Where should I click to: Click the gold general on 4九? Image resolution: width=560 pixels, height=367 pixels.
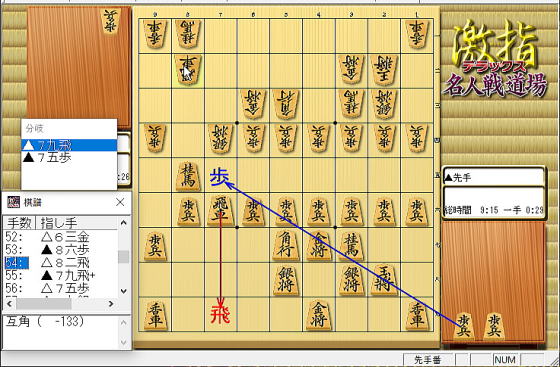click(319, 315)
